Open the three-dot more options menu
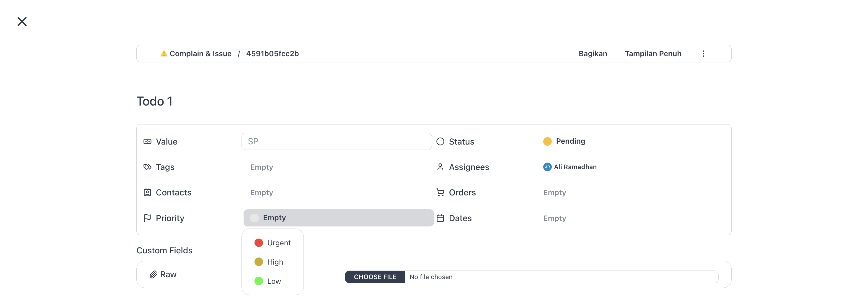The image size is (868, 298). point(703,53)
